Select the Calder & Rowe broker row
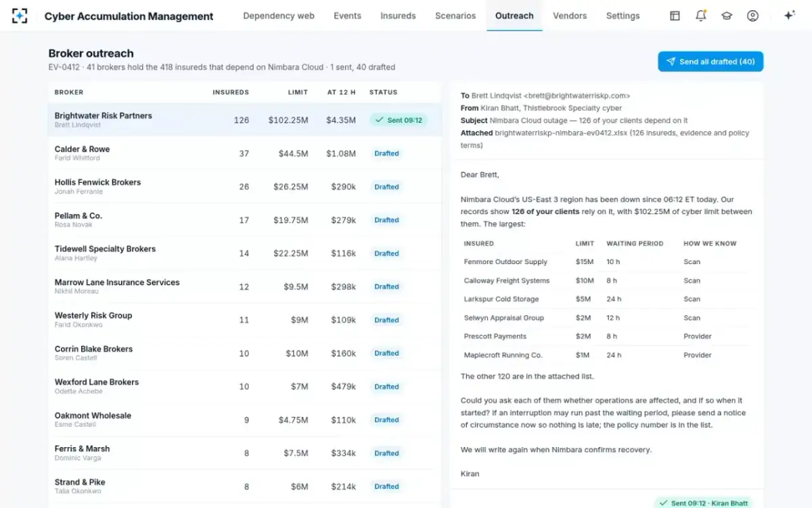 [x=245, y=153]
